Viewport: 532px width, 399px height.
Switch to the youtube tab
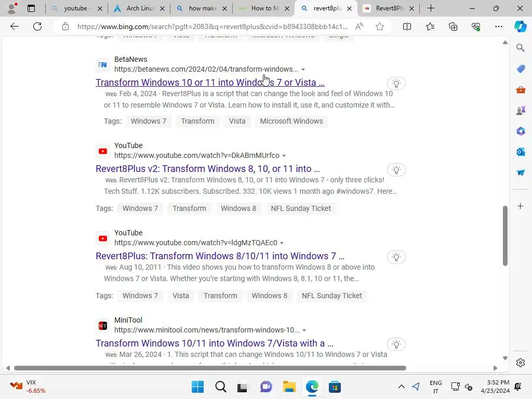click(76, 8)
